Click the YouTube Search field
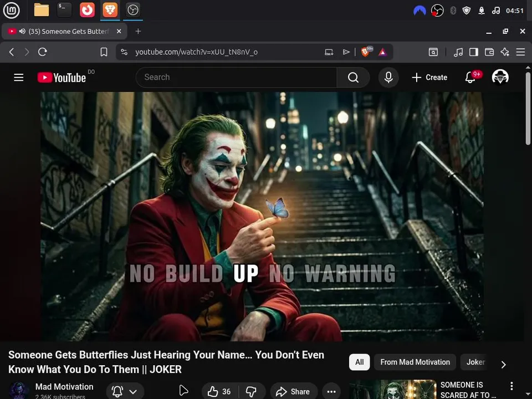Viewport: 532px width, 399px height. (236, 78)
